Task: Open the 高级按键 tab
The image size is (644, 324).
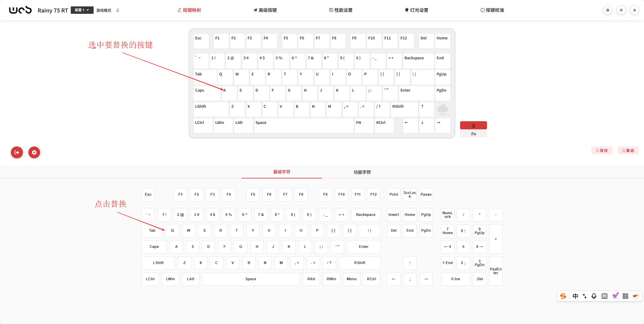Action: click(265, 10)
